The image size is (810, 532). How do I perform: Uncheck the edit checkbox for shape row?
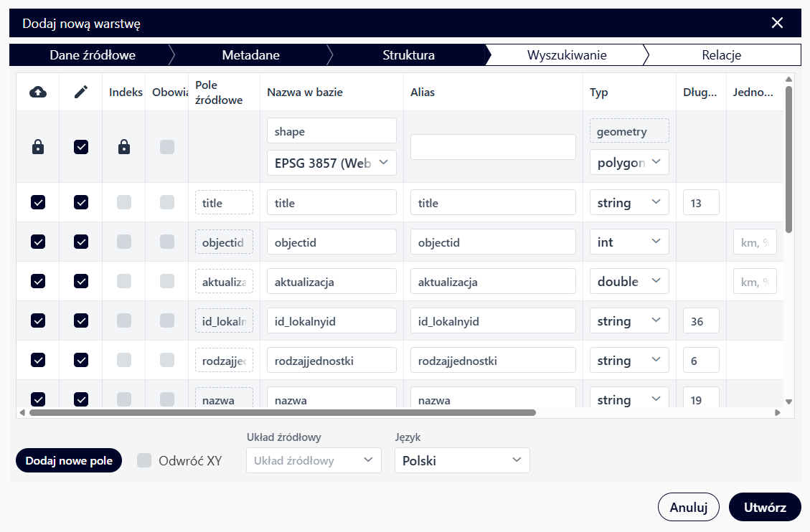(x=81, y=147)
